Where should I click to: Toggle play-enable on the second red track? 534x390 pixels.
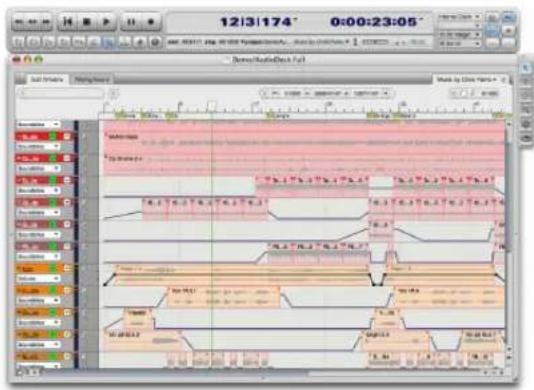coord(53,158)
